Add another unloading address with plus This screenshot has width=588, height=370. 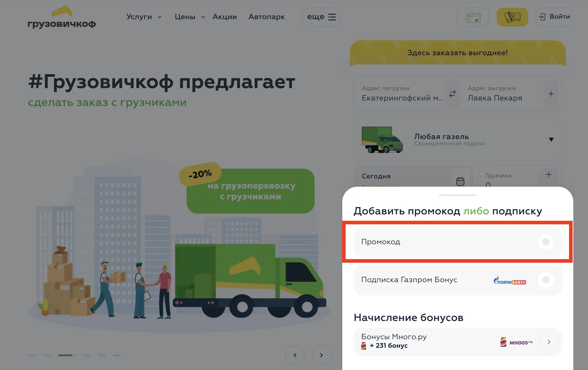click(551, 94)
